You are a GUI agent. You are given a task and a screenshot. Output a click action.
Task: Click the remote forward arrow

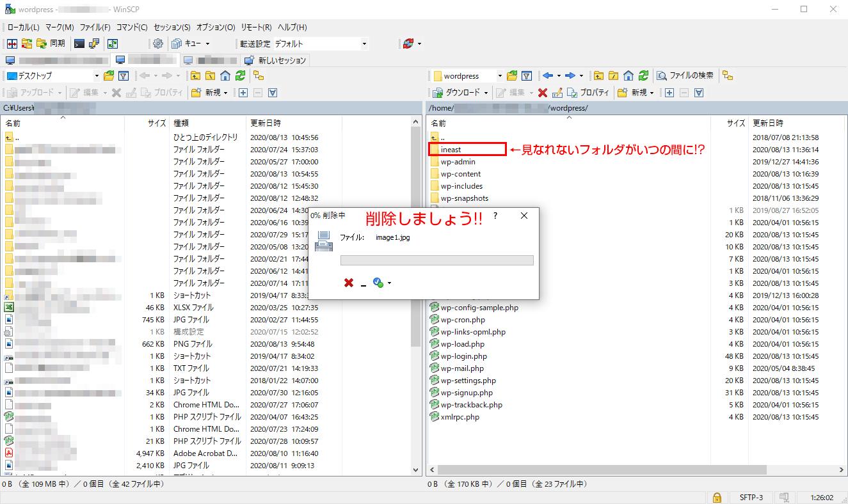tap(570, 75)
